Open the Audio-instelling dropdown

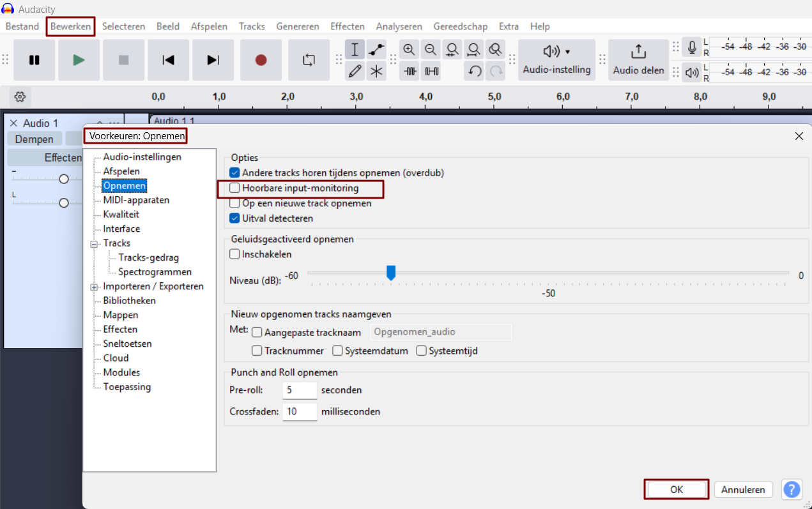[x=556, y=60]
